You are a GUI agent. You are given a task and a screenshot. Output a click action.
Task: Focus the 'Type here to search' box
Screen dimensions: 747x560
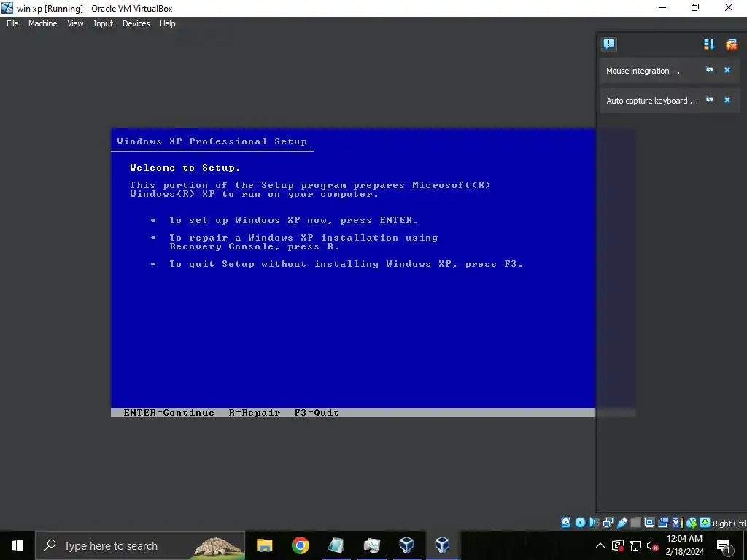(x=140, y=545)
